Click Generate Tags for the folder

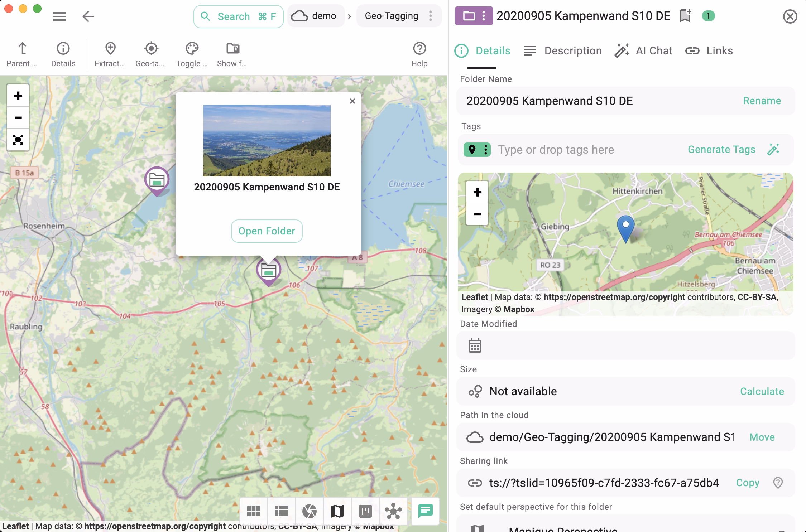[721, 149]
